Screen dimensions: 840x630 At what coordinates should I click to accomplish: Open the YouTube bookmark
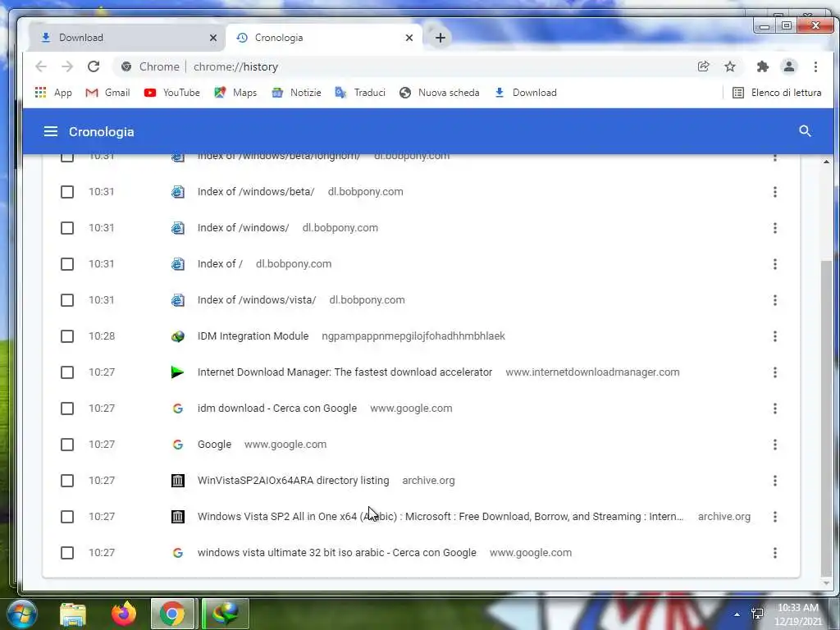pos(172,93)
